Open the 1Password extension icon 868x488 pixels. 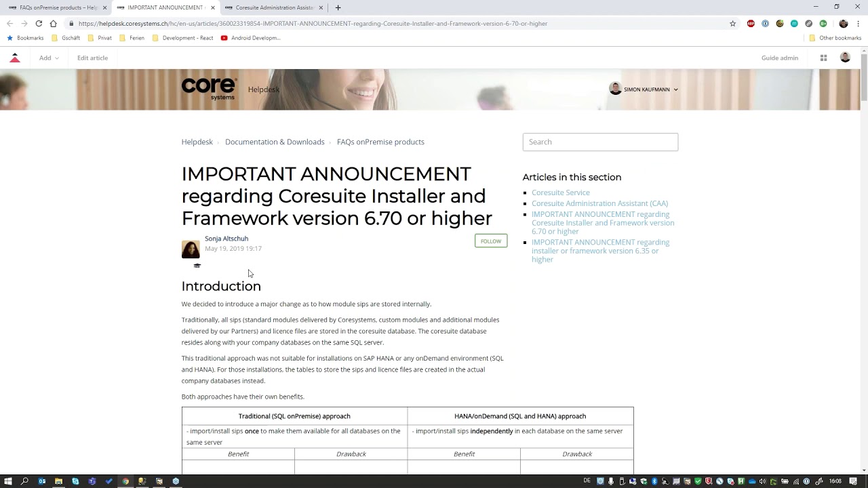pos(765,23)
